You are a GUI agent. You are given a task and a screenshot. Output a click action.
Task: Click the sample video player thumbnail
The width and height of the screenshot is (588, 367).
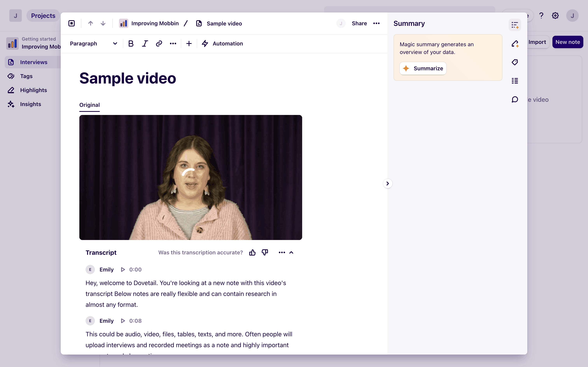pos(191,177)
